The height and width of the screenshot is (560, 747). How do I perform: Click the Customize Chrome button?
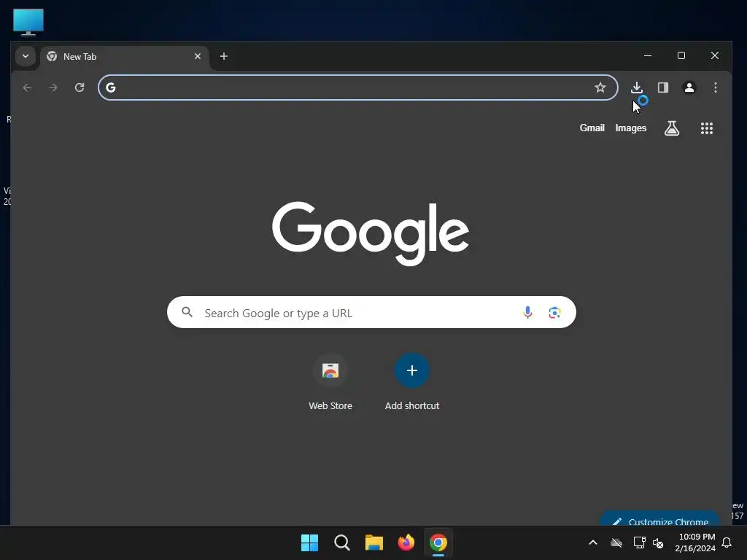(x=659, y=519)
